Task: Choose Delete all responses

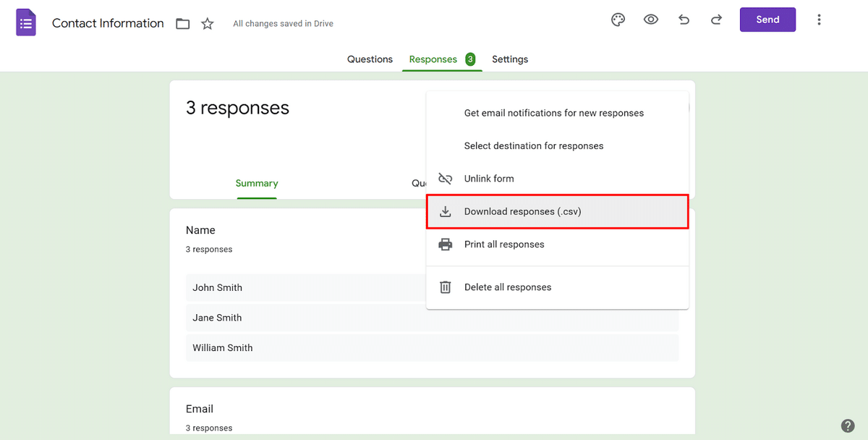Action: [x=508, y=287]
